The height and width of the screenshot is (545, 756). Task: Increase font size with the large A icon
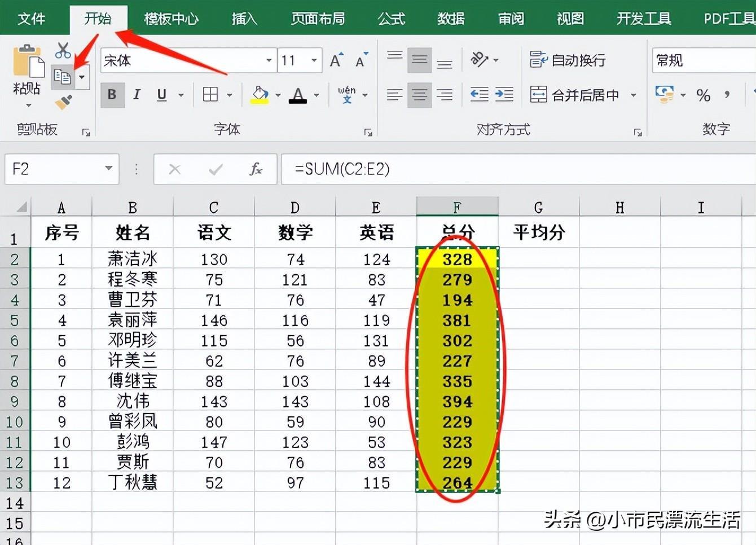(336, 60)
